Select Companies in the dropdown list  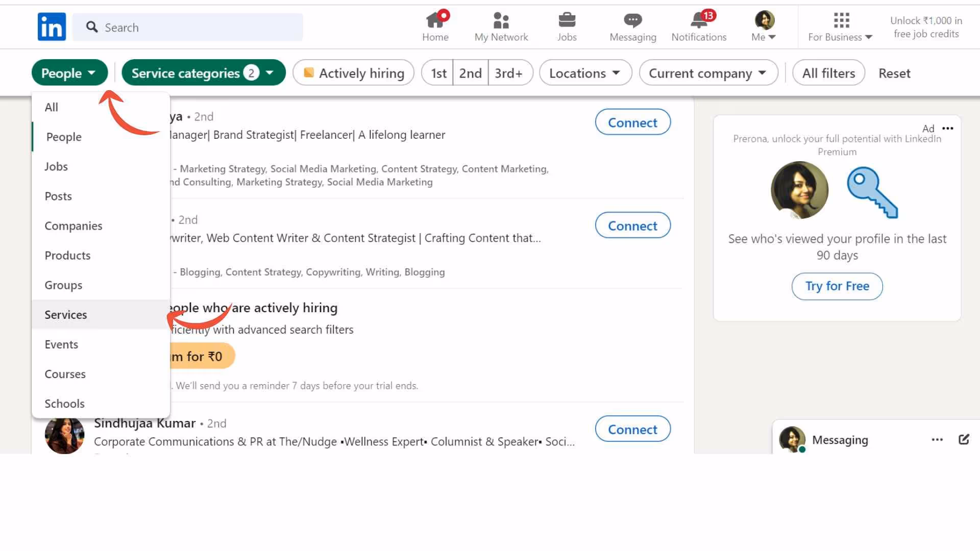pyautogui.click(x=73, y=226)
